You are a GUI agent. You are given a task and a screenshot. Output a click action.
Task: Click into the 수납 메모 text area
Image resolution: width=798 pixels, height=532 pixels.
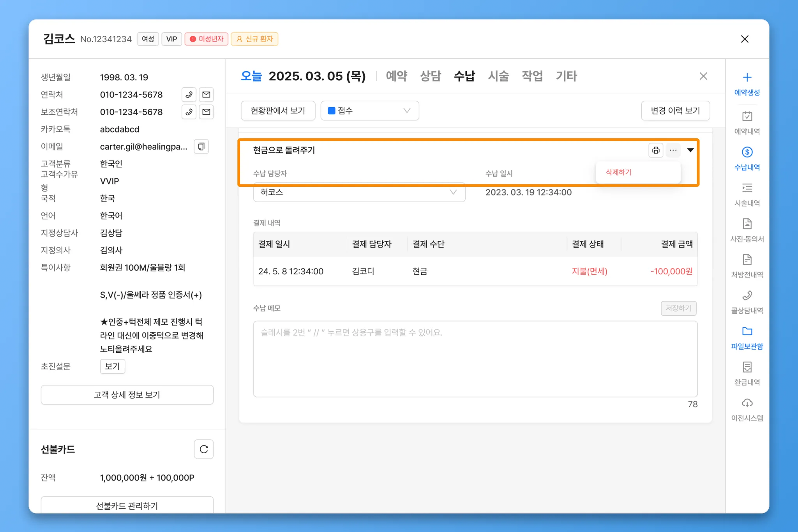[475, 359]
